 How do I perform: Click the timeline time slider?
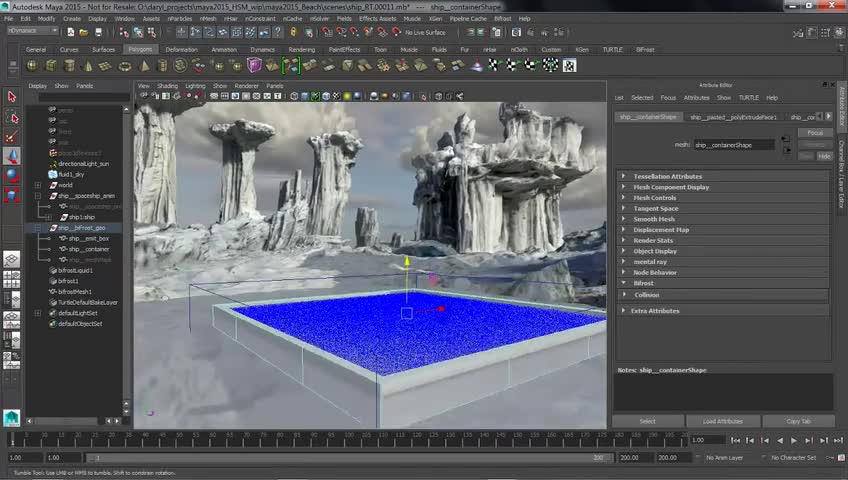coord(350,440)
